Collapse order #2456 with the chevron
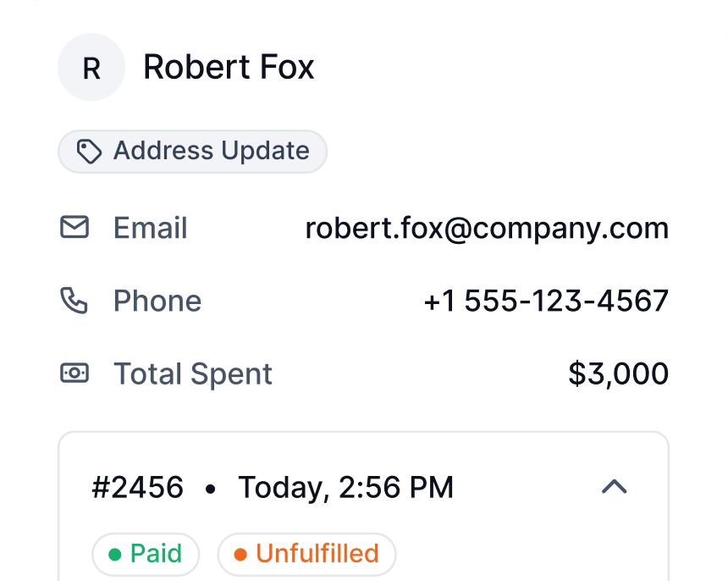This screenshot has width=728, height=581. pyautogui.click(x=615, y=487)
